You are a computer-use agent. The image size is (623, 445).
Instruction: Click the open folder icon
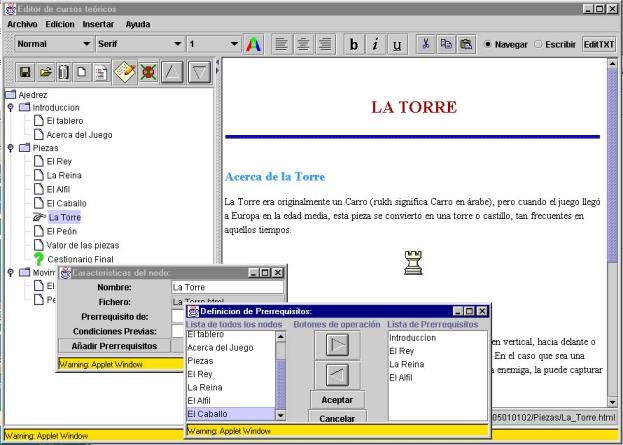47,73
